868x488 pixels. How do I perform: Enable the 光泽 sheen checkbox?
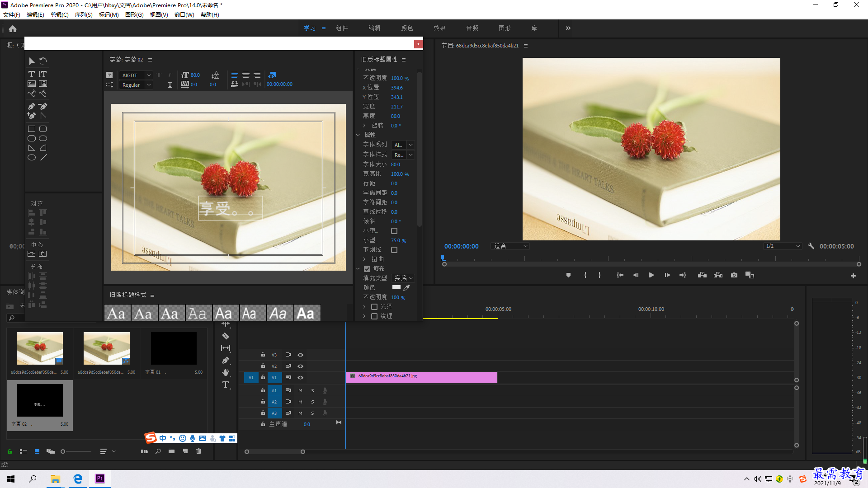374,307
